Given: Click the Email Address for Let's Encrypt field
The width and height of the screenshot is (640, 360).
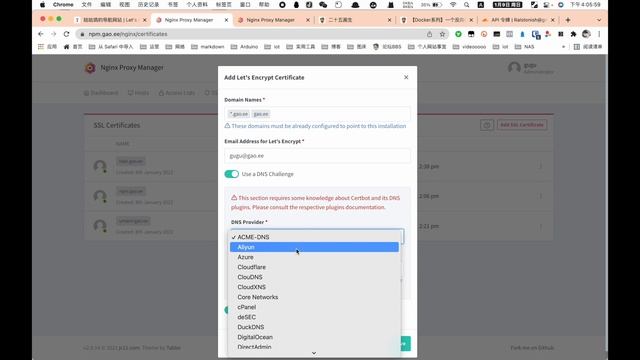Looking at the screenshot, I should 317,156.
